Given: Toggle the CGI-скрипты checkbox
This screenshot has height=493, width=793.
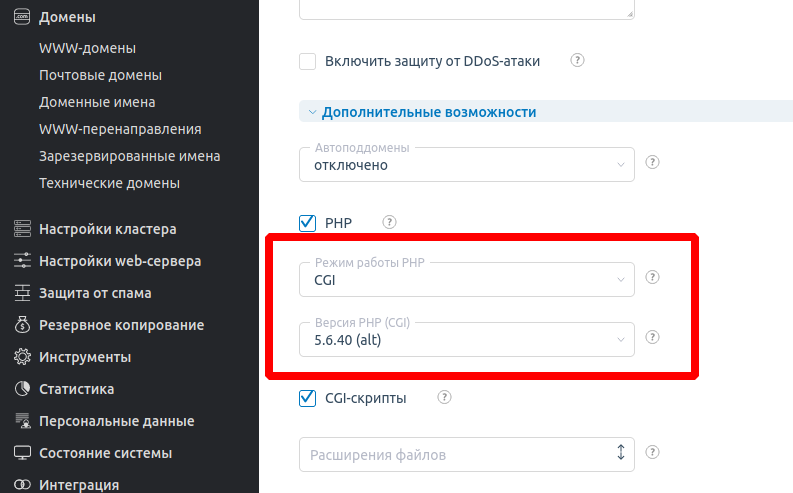Looking at the screenshot, I should [308, 398].
